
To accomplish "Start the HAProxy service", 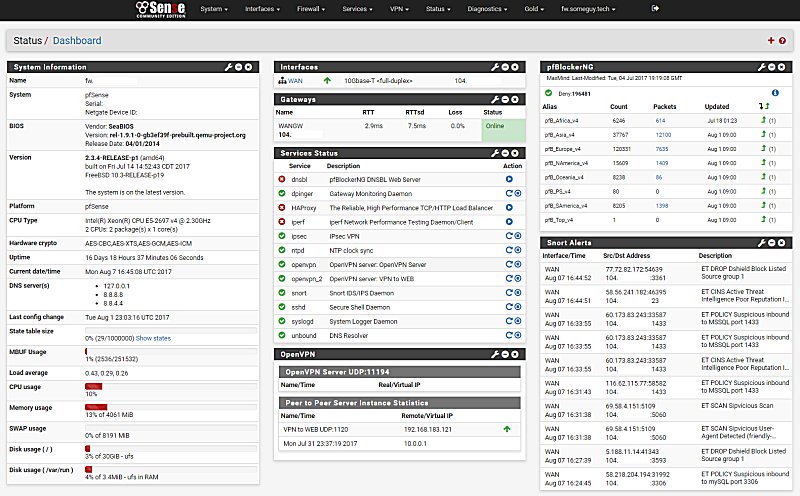I will (x=511, y=207).
